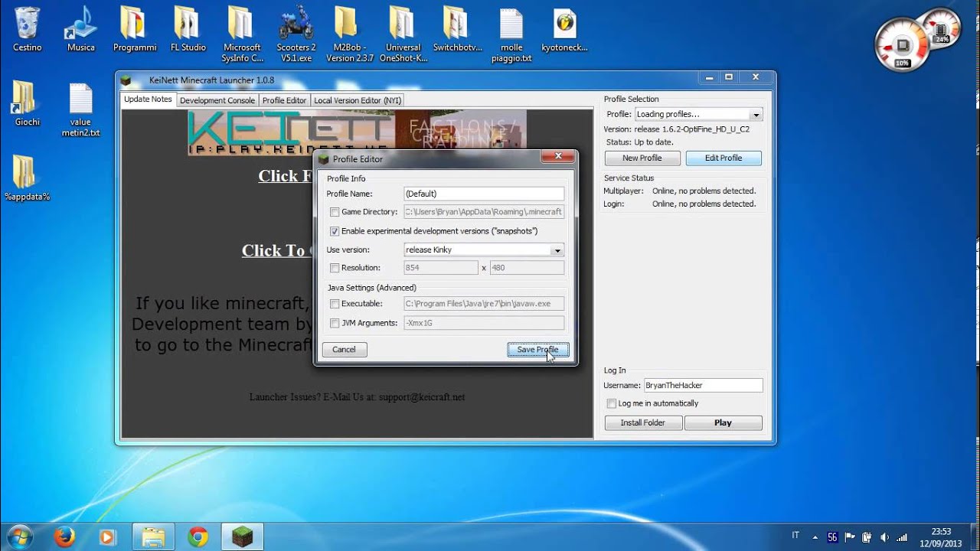The image size is (980, 551).
Task: Switch to the Update Notes tab
Action: pos(148,99)
